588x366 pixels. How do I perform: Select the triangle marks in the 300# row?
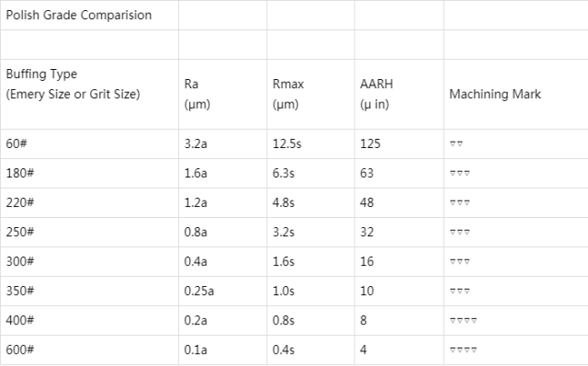click(459, 261)
